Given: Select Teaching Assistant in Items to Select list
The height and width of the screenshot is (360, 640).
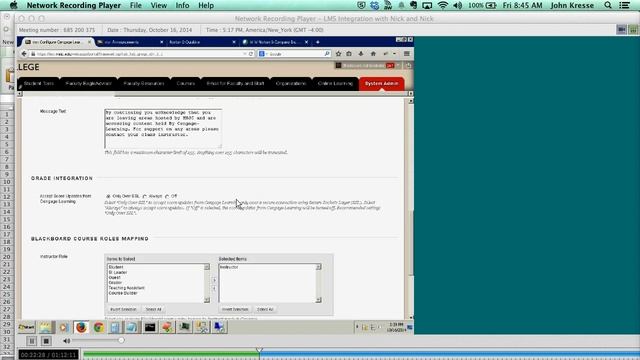Looking at the screenshot, I should 127,288.
